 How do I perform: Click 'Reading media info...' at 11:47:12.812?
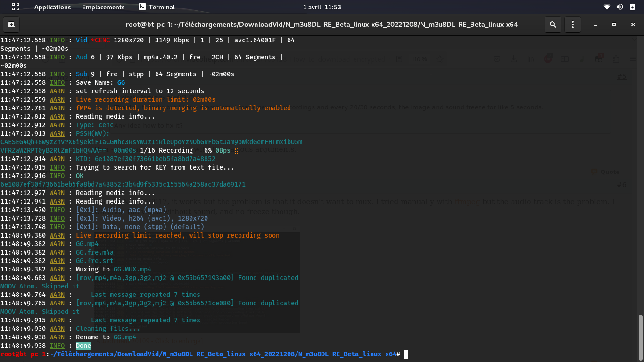116,116
